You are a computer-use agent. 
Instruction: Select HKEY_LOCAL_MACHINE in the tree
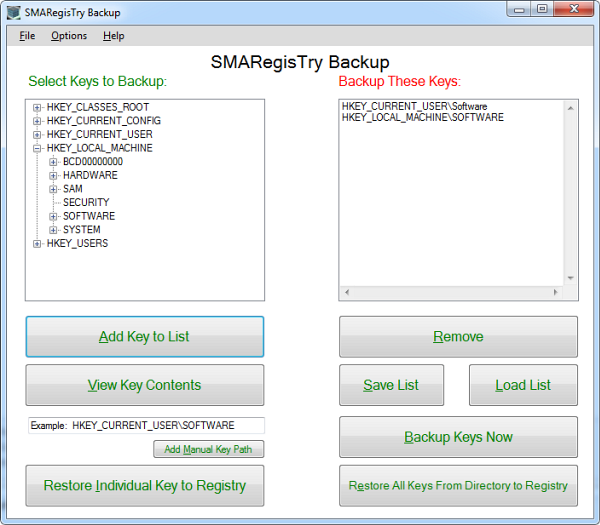(x=99, y=148)
